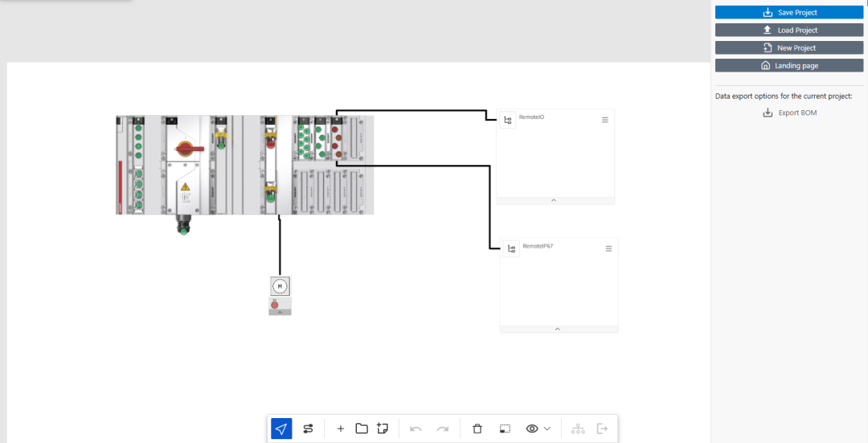Open the folder icon in toolbar
The height and width of the screenshot is (443, 868).
pos(362,429)
